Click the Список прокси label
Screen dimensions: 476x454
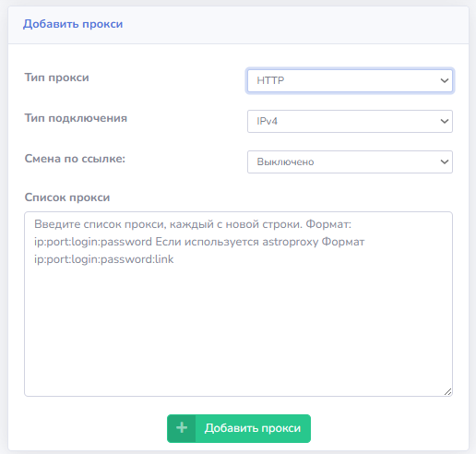[x=67, y=197]
